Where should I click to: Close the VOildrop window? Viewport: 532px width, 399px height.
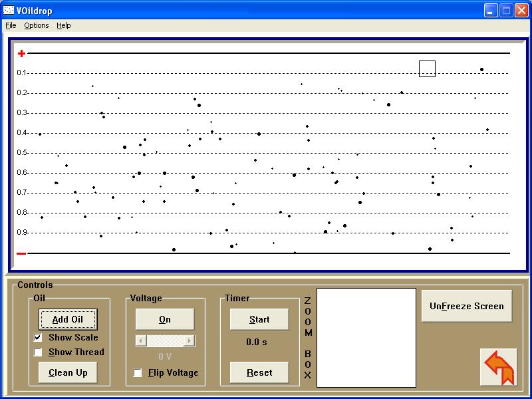521,11
